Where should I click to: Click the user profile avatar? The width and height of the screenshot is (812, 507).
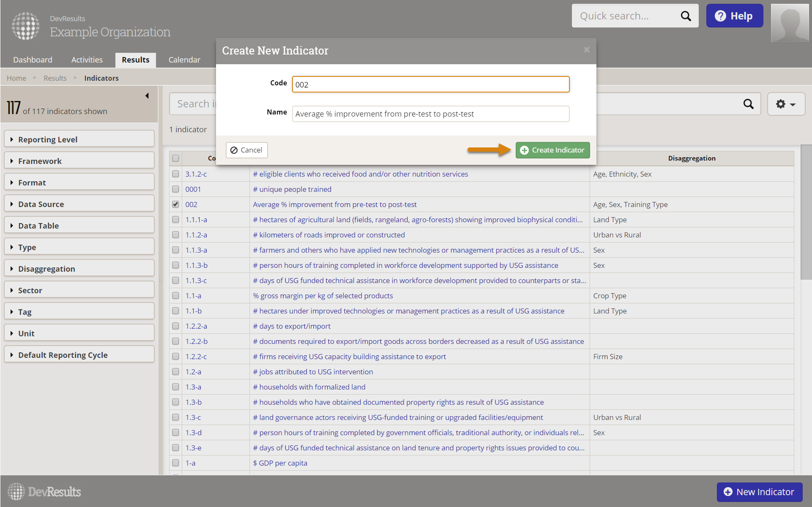pos(789,23)
